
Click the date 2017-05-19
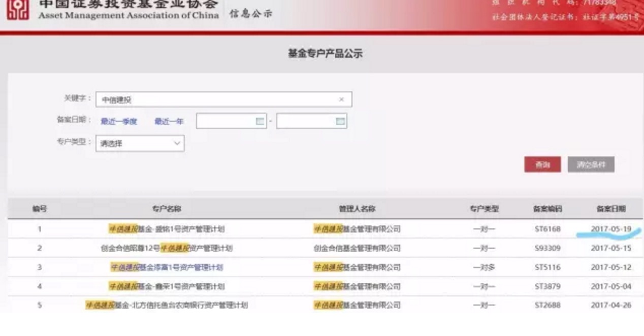coord(611,229)
